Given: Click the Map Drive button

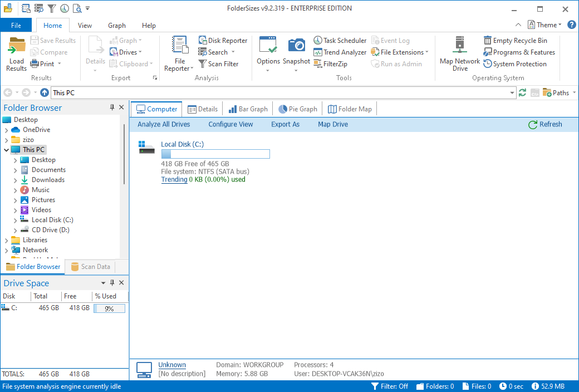Looking at the screenshot, I should point(333,124).
